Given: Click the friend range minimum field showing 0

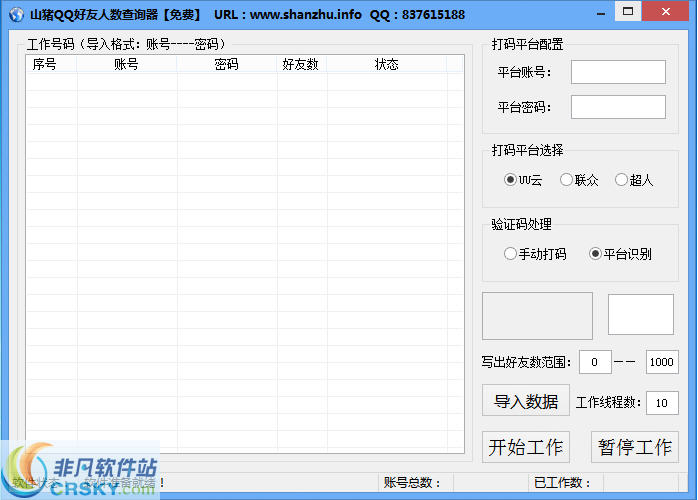Looking at the screenshot, I should coord(595,362).
